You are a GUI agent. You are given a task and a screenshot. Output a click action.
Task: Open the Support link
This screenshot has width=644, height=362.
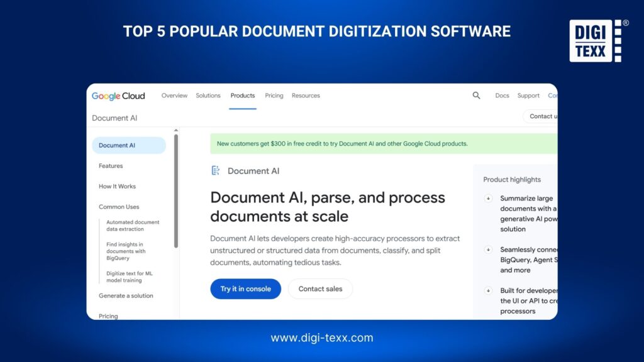[x=528, y=96]
